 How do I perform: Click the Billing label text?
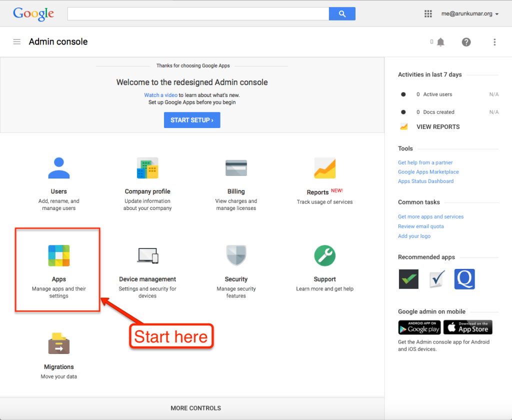tap(236, 191)
